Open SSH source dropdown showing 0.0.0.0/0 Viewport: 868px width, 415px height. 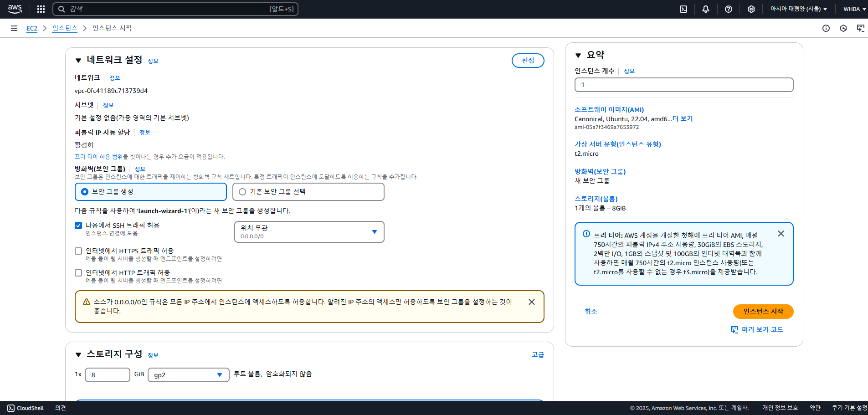tap(309, 232)
